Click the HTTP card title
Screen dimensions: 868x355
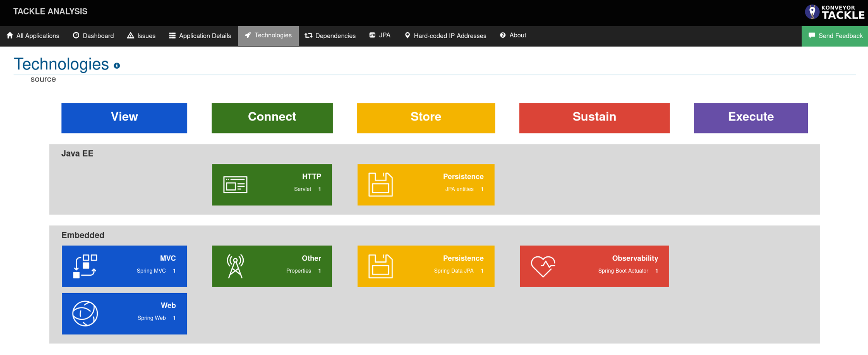(312, 177)
